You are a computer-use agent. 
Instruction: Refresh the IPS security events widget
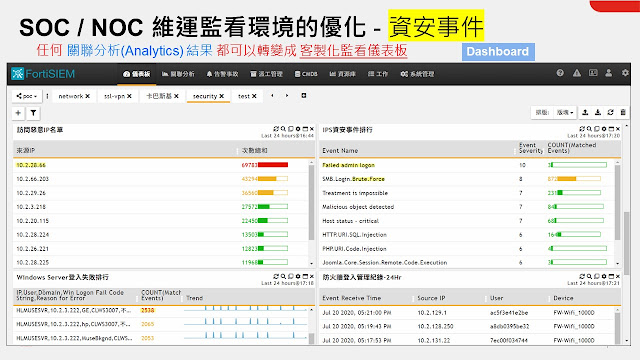582,129
